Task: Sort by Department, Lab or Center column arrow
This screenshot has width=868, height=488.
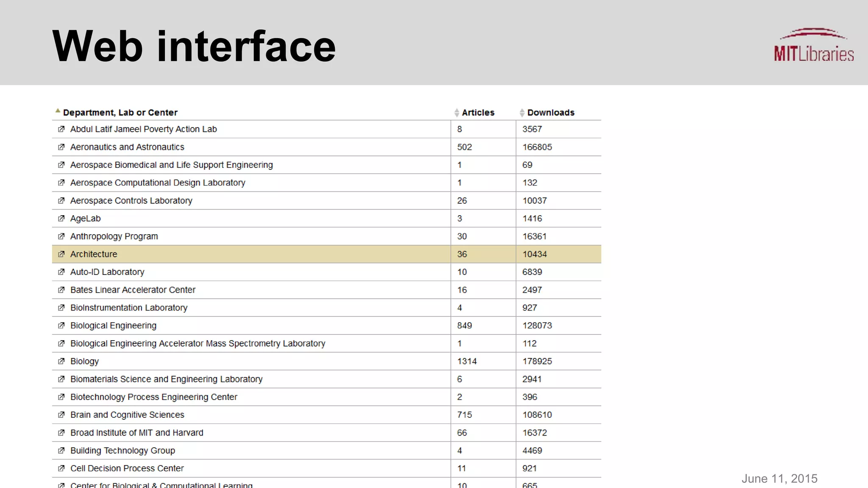Action: click(x=58, y=111)
